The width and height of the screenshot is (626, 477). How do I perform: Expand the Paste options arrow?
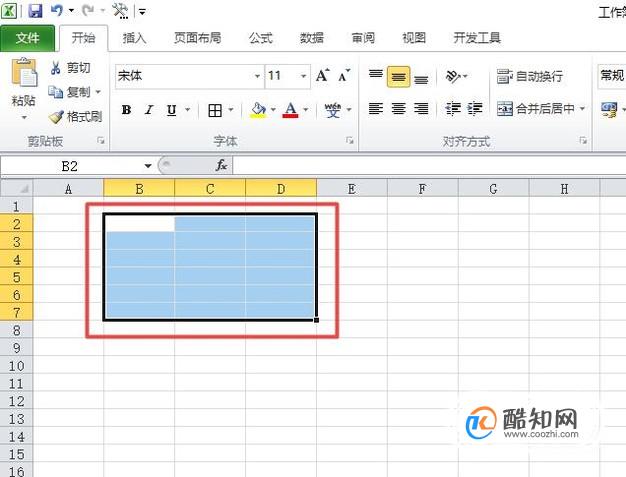click(24, 117)
